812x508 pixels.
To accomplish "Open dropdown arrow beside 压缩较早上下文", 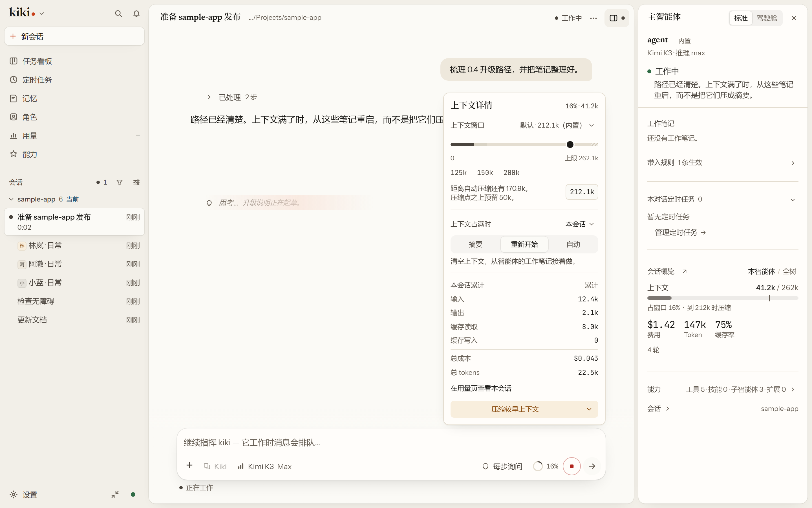I will point(589,409).
